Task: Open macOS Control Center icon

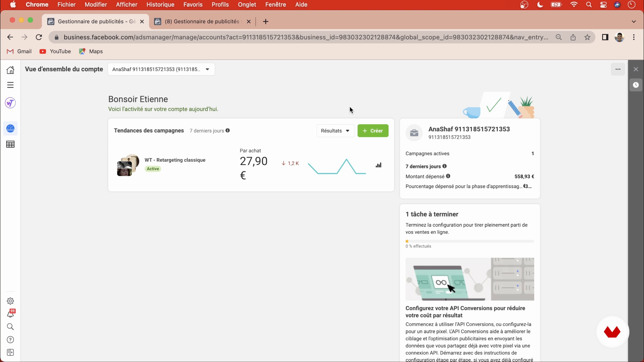Action: tap(603, 5)
